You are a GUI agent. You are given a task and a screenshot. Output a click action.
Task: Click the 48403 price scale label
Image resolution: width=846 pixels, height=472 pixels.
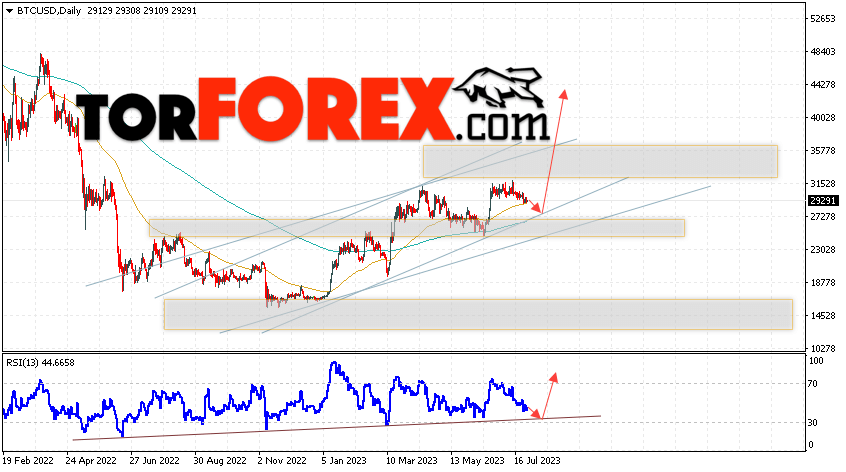point(823,52)
